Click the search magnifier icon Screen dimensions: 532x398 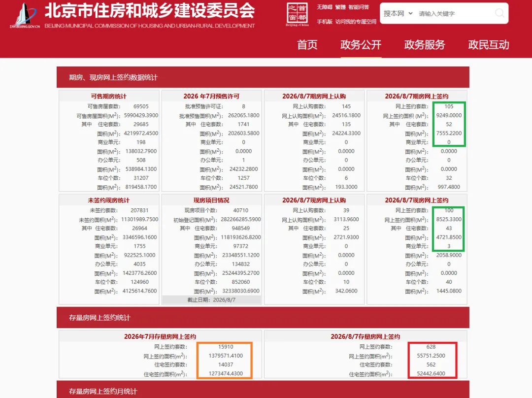click(499, 13)
